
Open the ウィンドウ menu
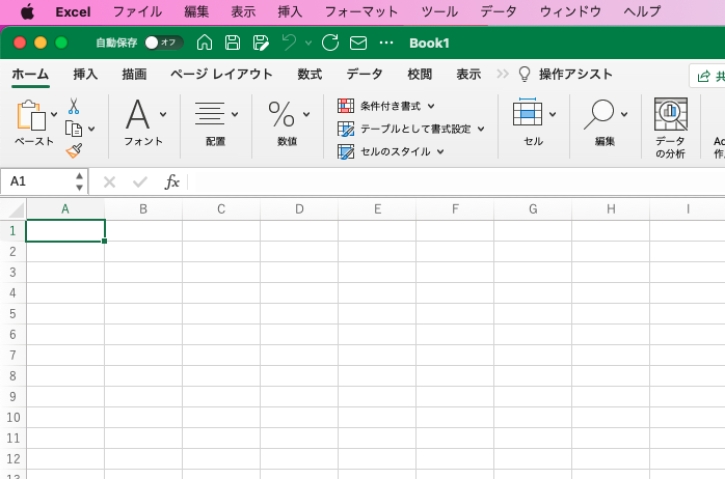[x=570, y=12]
